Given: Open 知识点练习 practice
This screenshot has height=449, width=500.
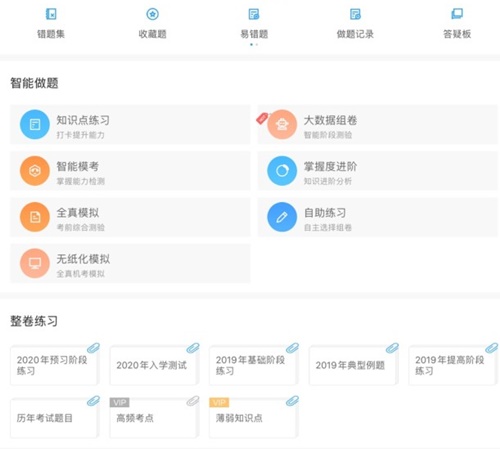Looking at the screenshot, I should click(x=130, y=125).
